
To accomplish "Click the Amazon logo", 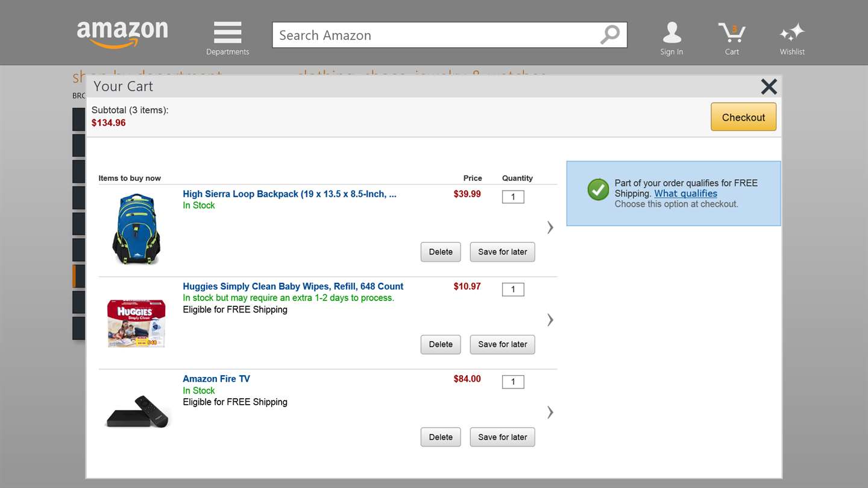I will pyautogui.click(x=122, y=33).
